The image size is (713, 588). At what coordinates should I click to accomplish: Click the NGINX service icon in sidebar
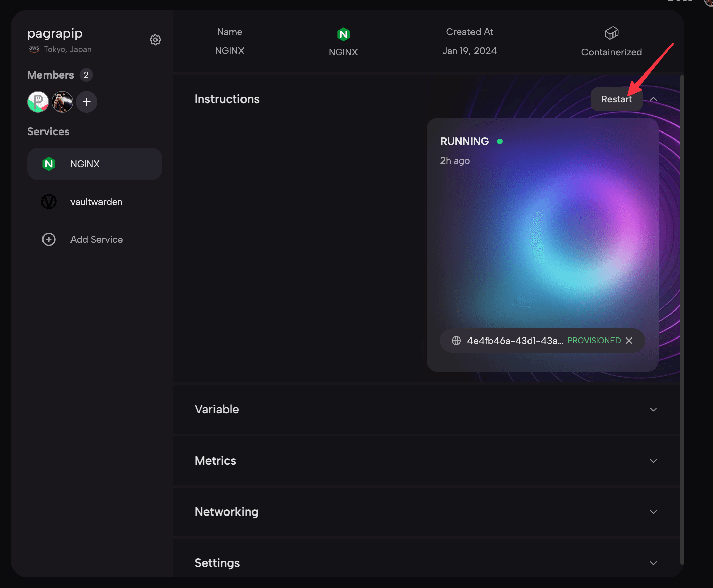(x=49, y=164)
